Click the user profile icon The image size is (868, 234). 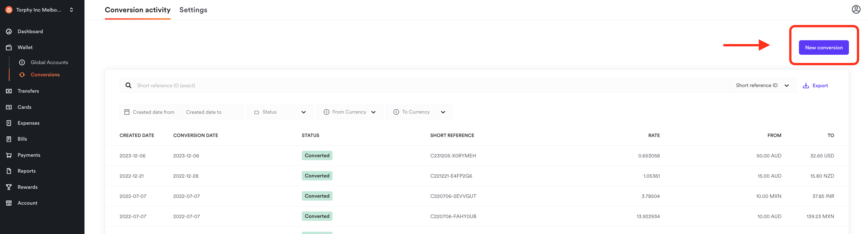856,10
